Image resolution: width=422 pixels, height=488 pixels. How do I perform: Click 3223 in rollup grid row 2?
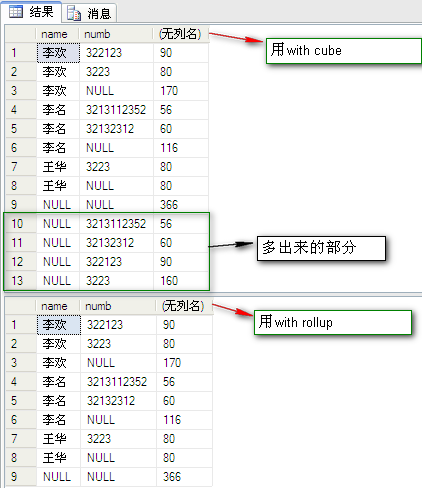(x=118, y=344)
